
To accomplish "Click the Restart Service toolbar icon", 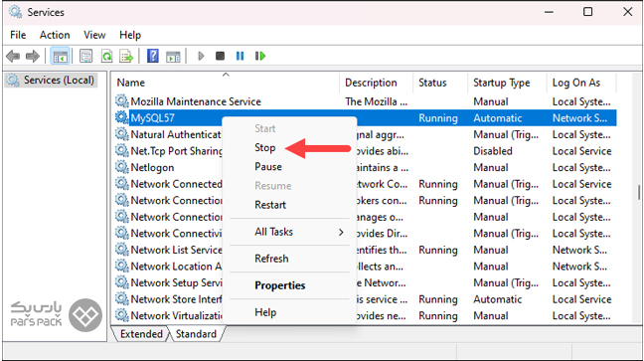I will pyautogui.click(x=260, y=56).
